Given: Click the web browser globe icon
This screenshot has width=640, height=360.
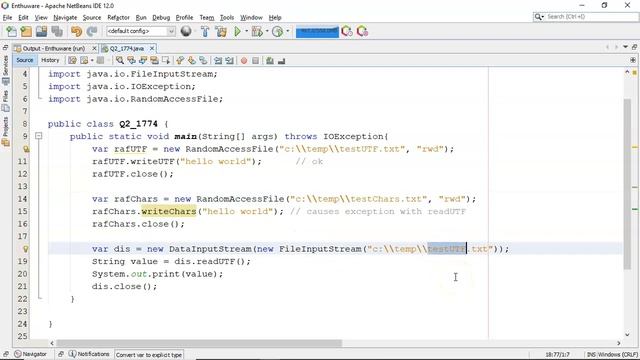Looking at the screenshot, I should [186, 31].
